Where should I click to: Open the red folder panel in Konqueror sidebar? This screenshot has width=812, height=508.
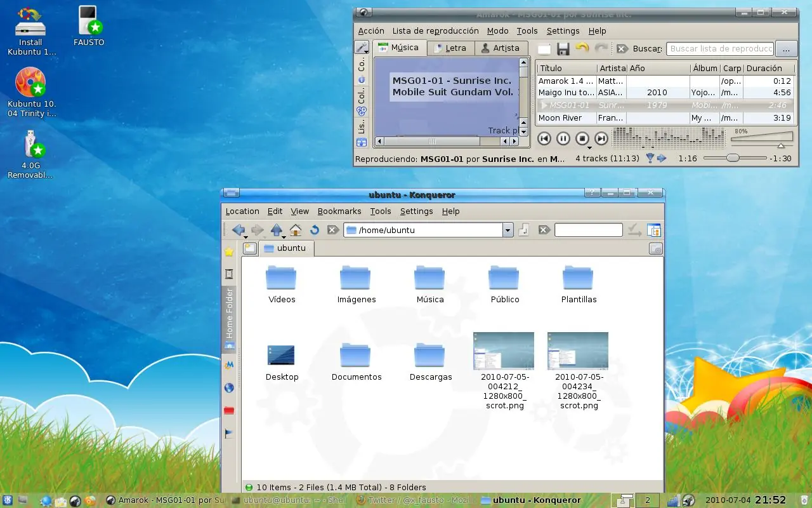[x=229, y=411]
